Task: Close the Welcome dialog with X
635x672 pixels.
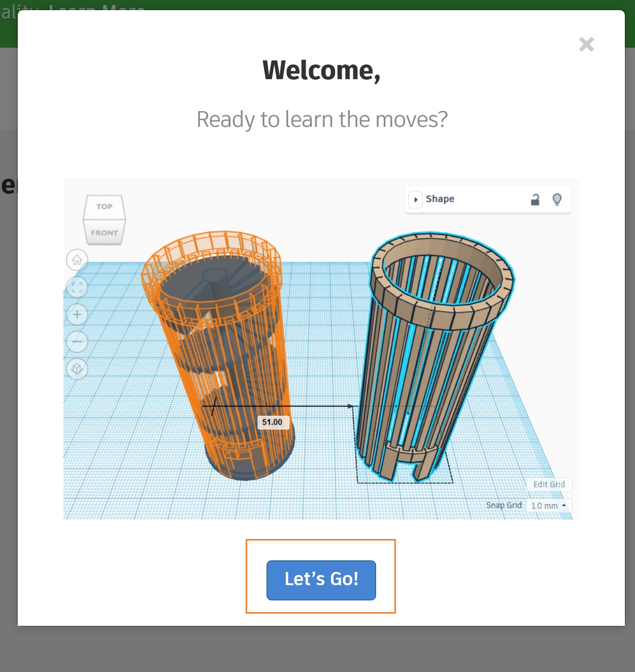Action: [x=586, y=45]
